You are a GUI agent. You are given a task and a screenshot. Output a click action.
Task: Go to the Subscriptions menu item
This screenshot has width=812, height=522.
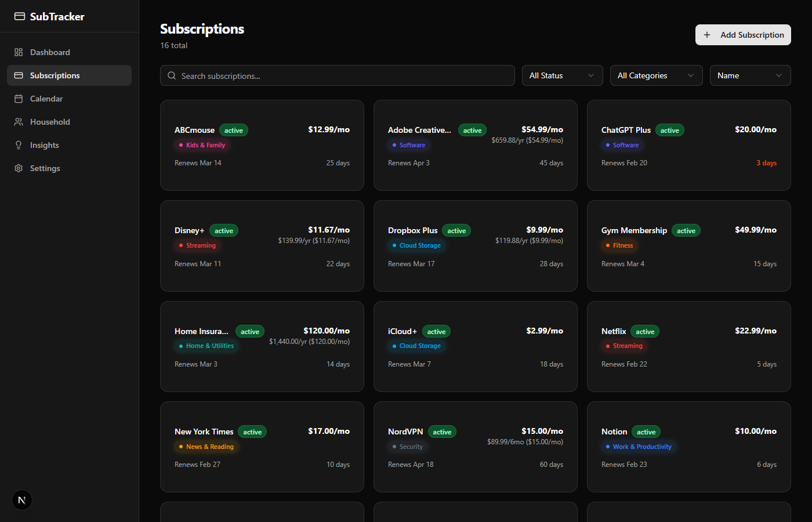(55, 75)
